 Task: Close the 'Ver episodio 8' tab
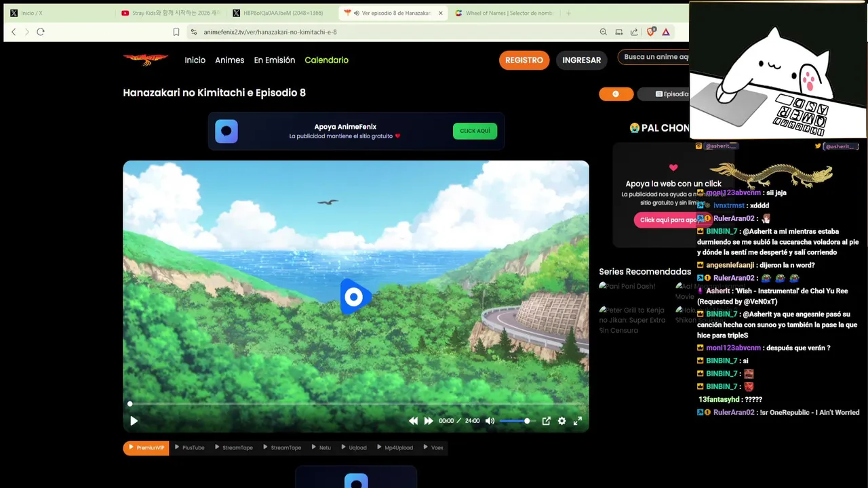click(441, 13)
